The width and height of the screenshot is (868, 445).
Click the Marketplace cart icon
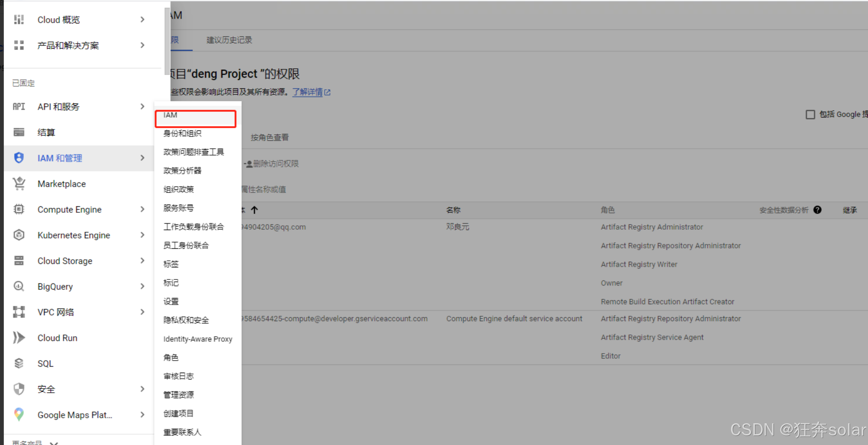point(19,184)
